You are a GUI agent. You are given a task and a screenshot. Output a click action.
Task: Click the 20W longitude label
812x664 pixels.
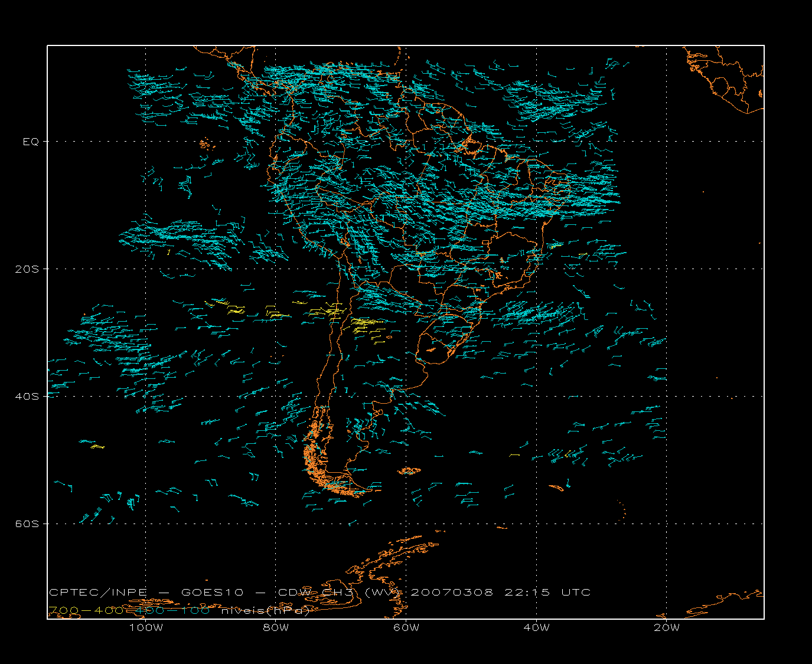coord(667,627)
